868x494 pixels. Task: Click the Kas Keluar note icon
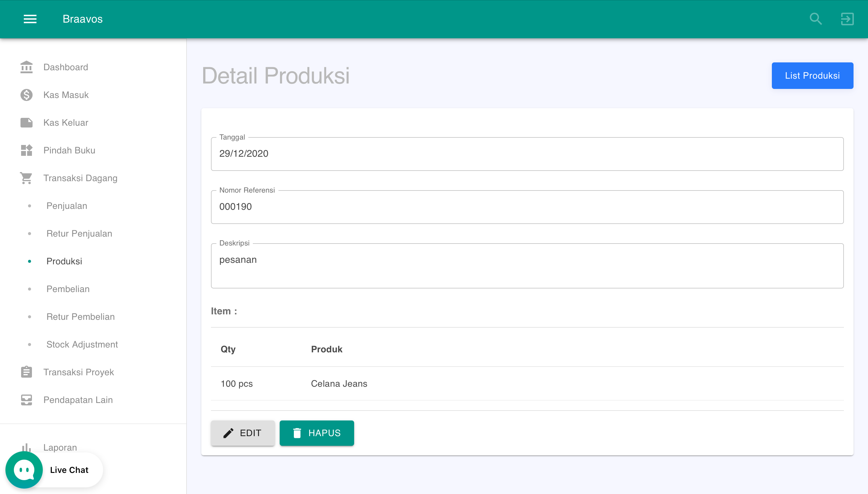point(27,122)
